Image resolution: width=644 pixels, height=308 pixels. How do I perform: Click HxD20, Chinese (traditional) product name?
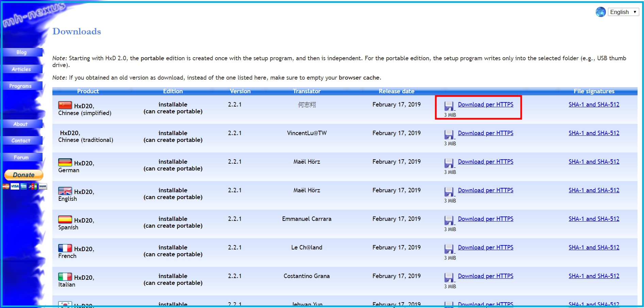click(86, 136)
